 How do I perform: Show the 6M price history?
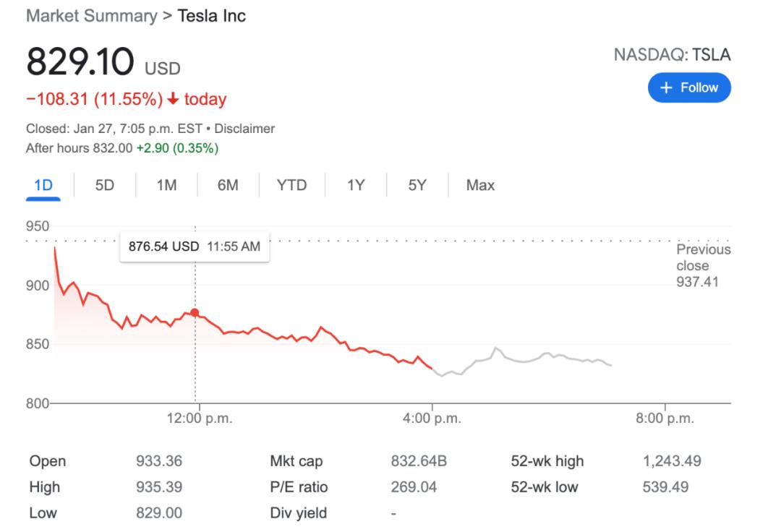pyautogui.click(x=228, y=185)
